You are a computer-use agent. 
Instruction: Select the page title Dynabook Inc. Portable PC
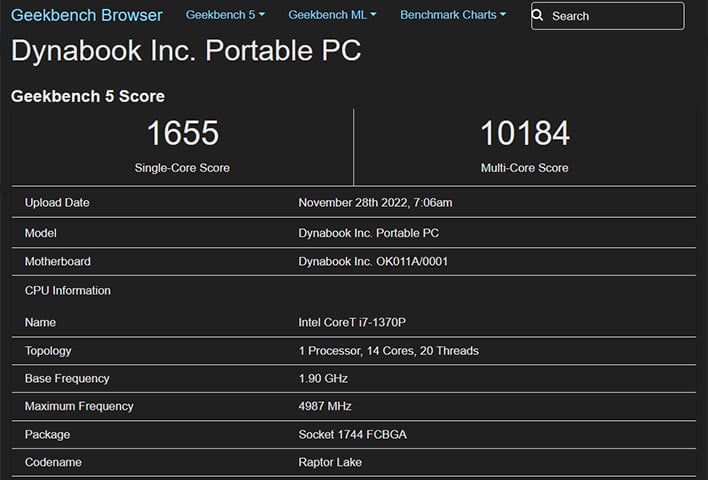[186, 50]
